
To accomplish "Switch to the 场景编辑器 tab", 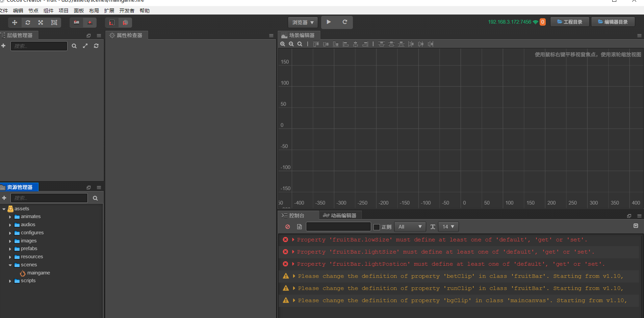I will 299,35.
